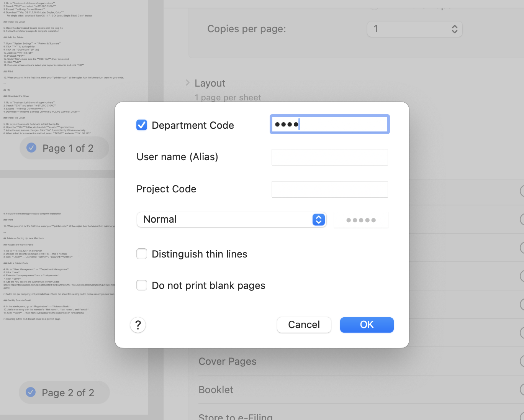The height and width of the screenshot is (420, 524).
Task: Click the circular disclosure beside Cover Pages
Action: click(521, 361)
